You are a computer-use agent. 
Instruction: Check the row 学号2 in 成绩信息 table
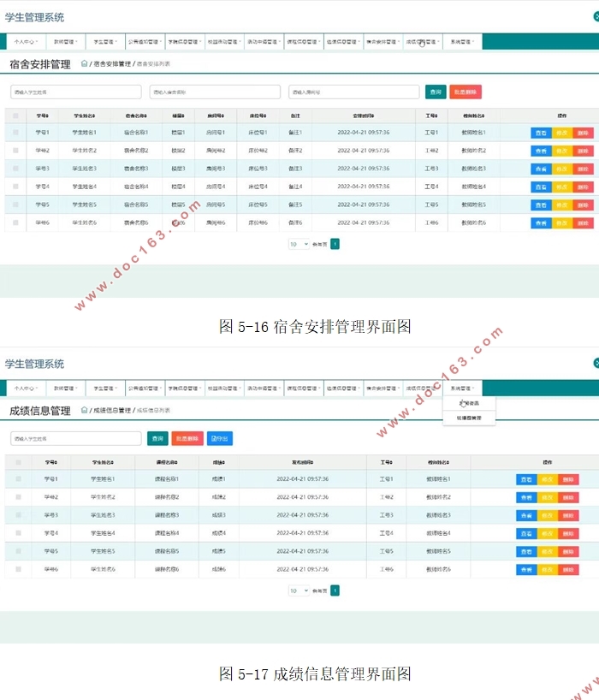18,497
